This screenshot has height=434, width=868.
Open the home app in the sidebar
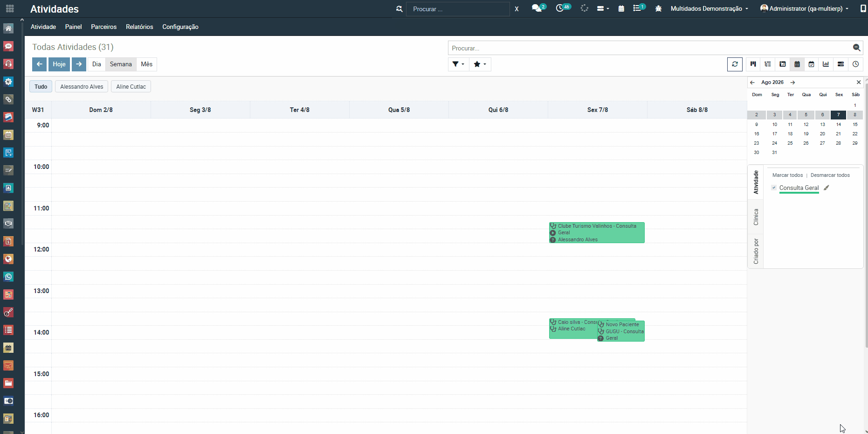(x=8, y=28)
